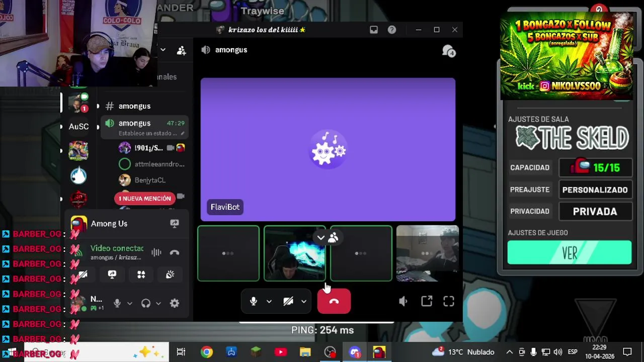This screenshot has width=644, height=362.
Task: Open File Explorer from taskbar
Action: tap(305, 352)
